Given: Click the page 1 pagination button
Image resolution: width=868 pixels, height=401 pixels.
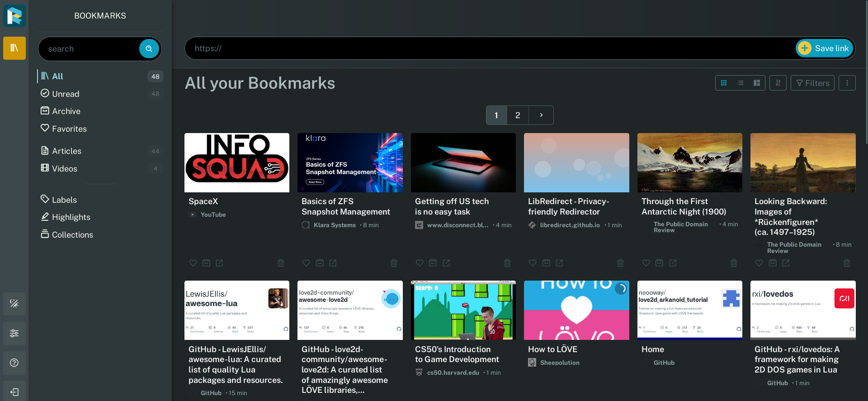Looking at the screenshot, I should point(496,115).
